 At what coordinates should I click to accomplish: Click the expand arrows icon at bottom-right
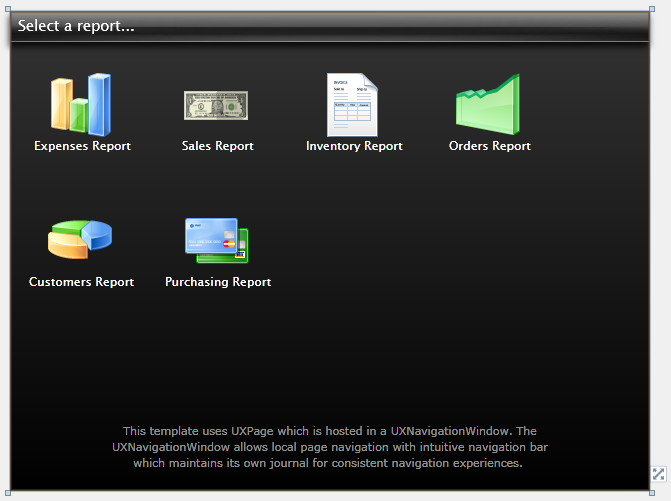click(658, 475)
